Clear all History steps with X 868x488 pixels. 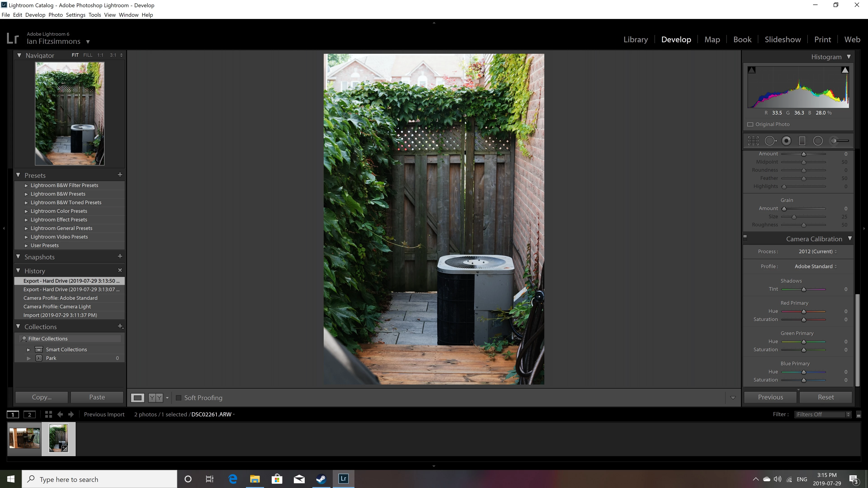point(120,270)
